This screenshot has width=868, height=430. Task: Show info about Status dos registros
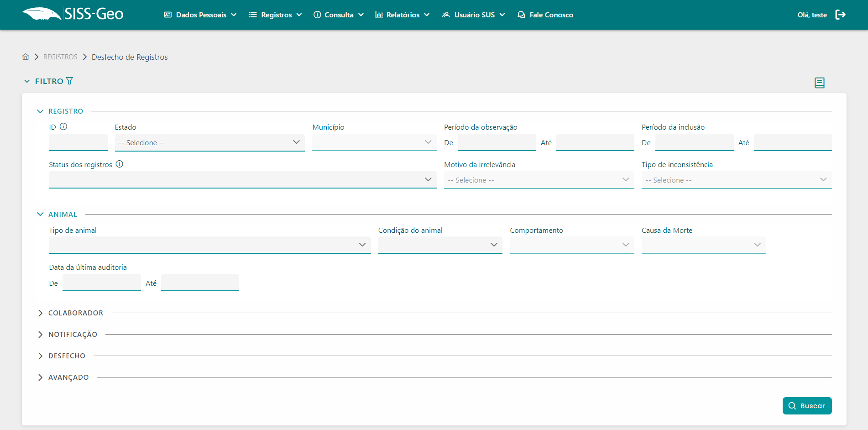point(120,164)
